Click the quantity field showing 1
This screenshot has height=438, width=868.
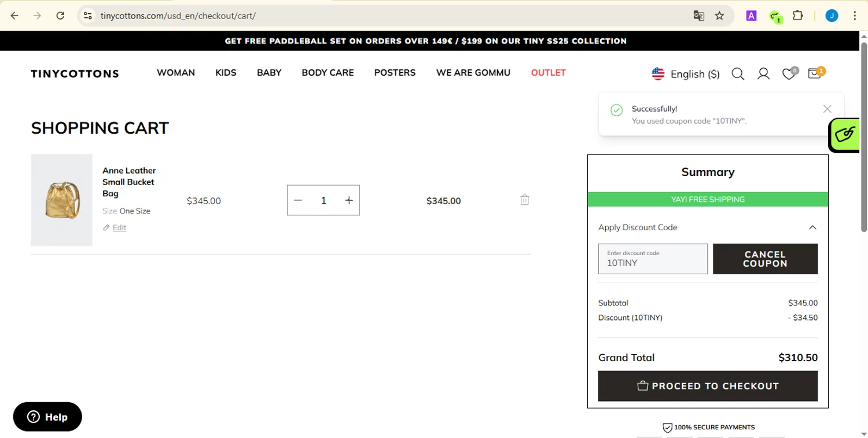tap(323, 200)
